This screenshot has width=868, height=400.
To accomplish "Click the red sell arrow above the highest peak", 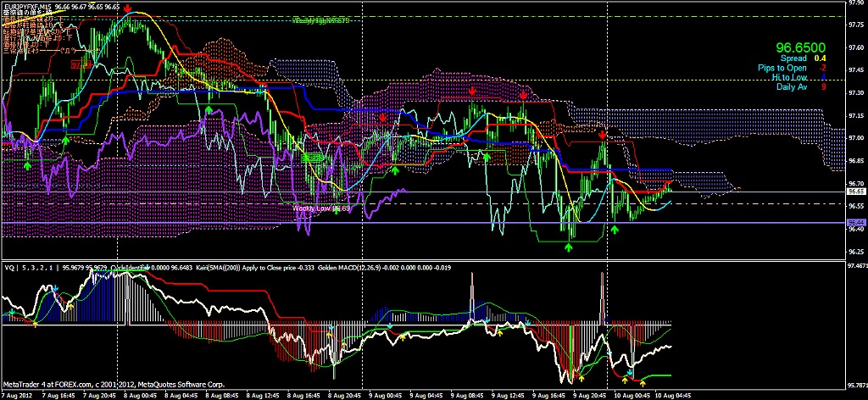I will pyautogui.click(x=127, y=8).
